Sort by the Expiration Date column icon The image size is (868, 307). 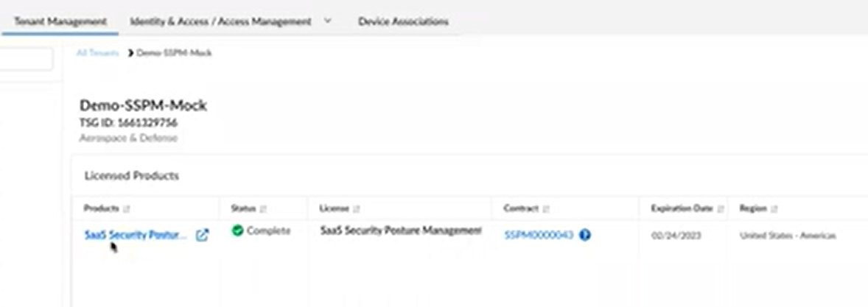(x=721, y=209)
